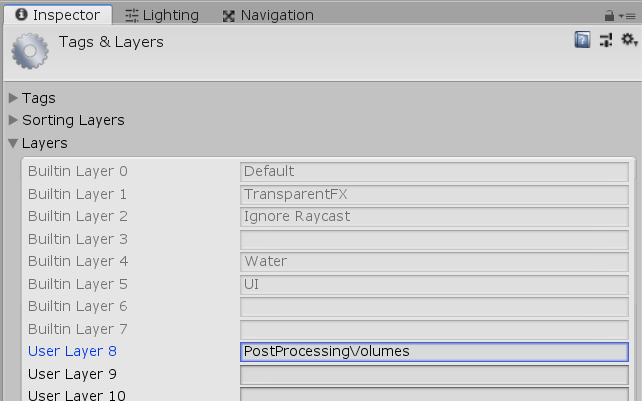The height and width of the screenshot is (401, 642).
Task: Open the Inspector panel options menu
Action: [x=627, y=16]
